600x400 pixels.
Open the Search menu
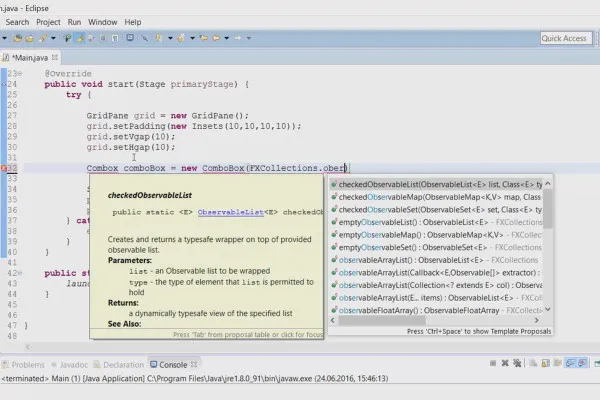tap(17, 22)
